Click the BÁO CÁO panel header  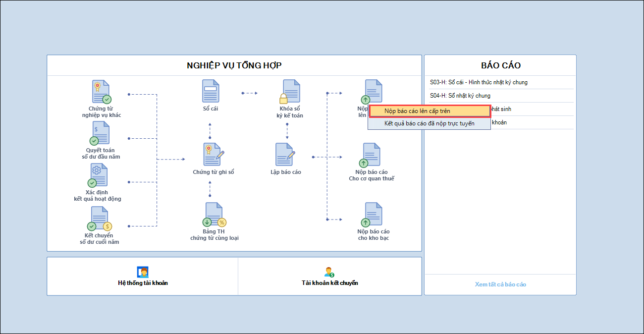(500, 65)
